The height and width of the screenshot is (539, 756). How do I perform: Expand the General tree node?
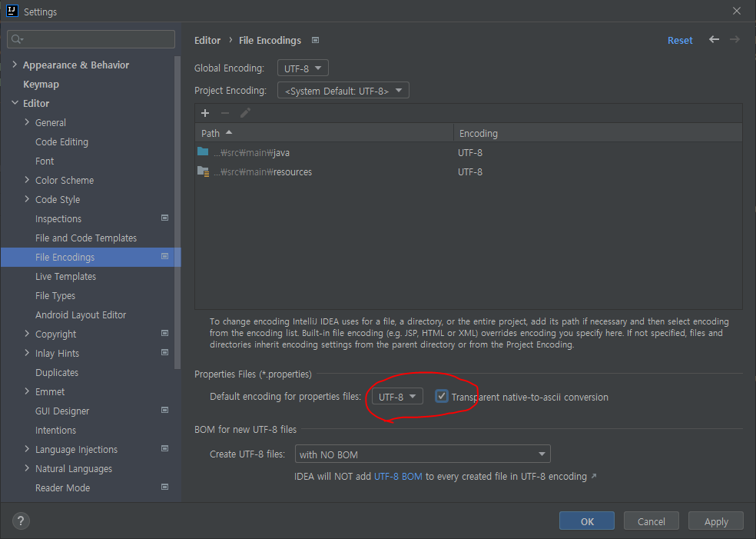[x=27, y=122]
